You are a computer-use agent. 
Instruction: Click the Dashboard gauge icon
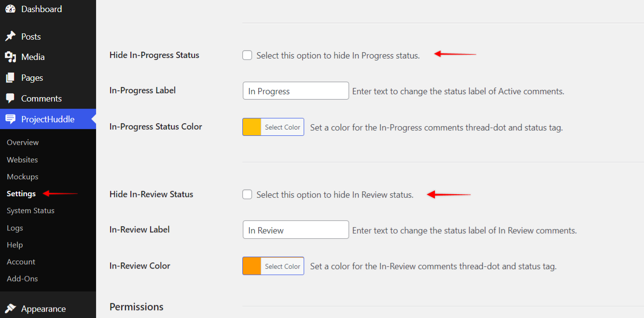point(10,9)
